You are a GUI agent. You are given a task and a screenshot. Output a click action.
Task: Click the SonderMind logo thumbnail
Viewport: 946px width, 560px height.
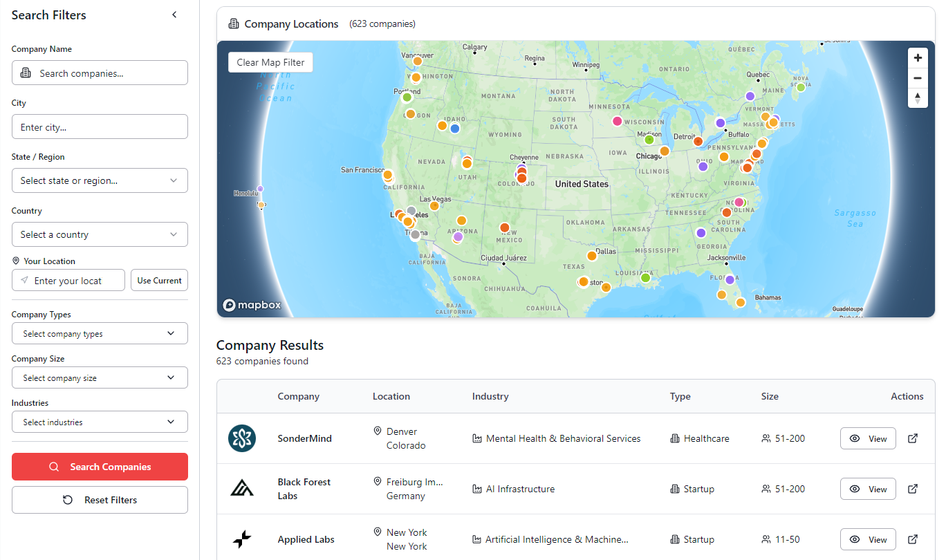tap(242, 438)
